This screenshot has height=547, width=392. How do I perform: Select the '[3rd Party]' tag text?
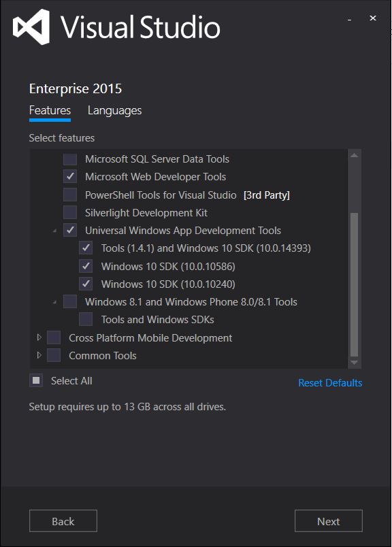coord(267,195)
